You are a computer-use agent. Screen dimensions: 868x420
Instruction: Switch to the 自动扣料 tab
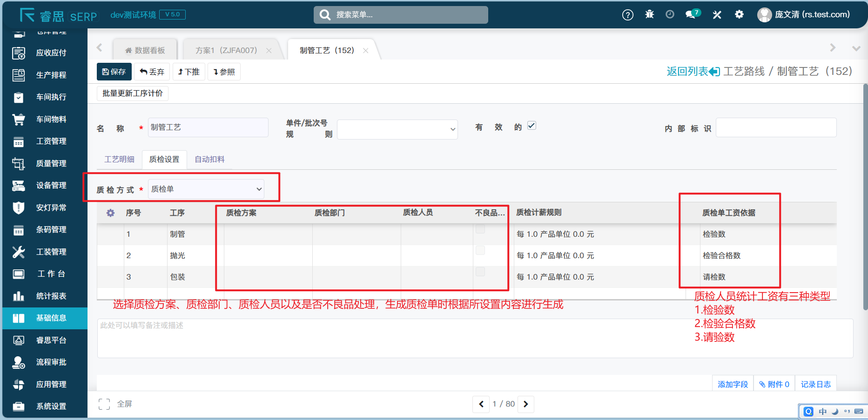209,160
